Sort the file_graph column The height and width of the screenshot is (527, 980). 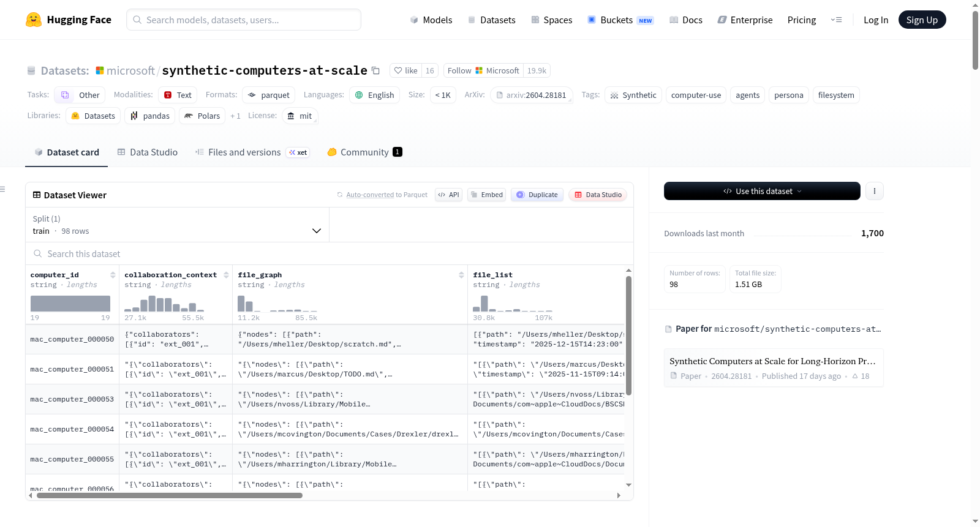pos(461,275)
